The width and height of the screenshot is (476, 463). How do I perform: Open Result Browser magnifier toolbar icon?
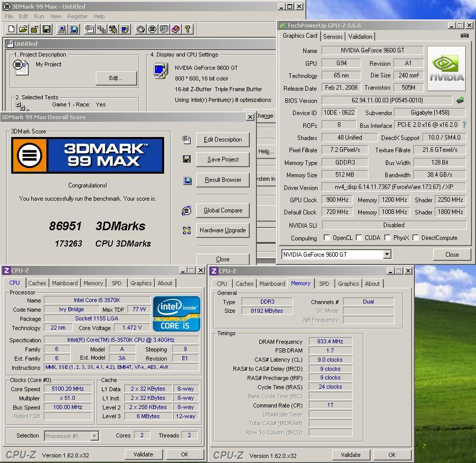click(74, 29)
